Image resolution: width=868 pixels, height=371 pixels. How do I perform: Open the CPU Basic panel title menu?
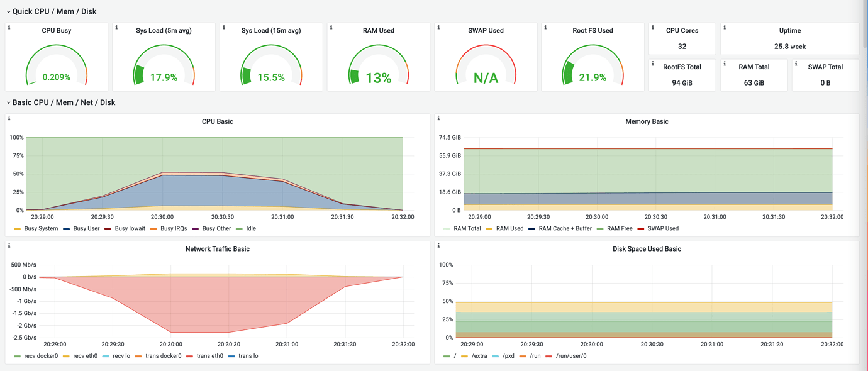click(x=217, y=121)
